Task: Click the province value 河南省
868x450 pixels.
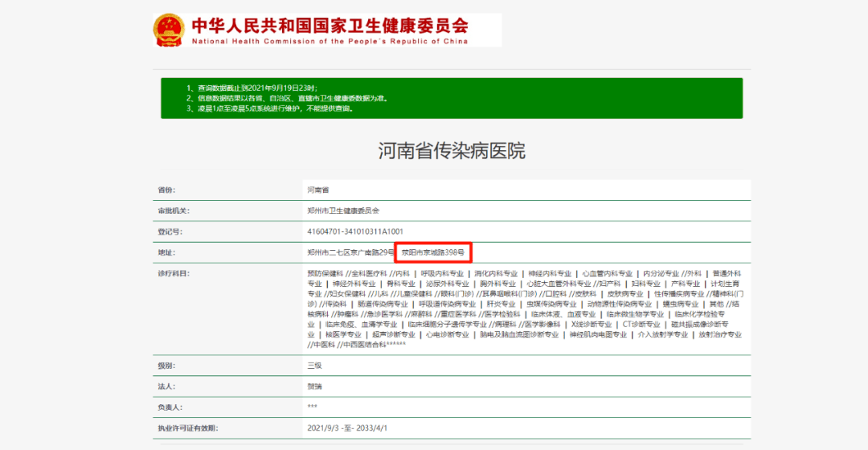Action: (x=317, y=190)
